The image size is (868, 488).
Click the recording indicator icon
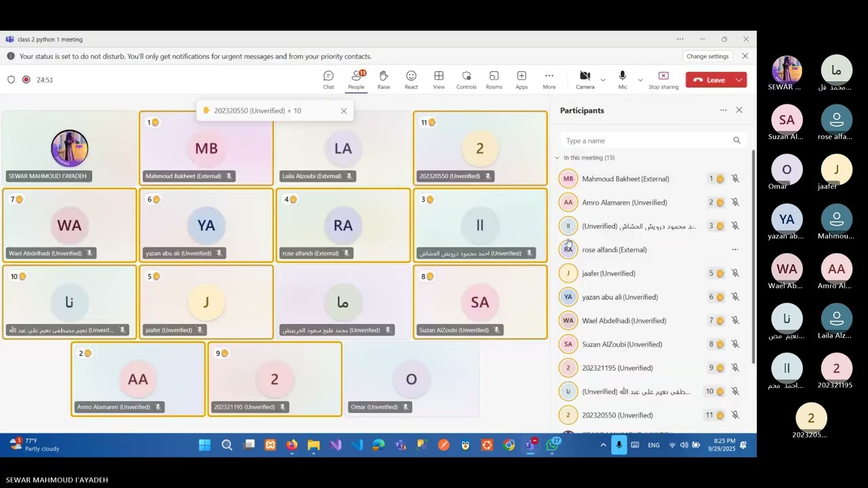[x=26, y=80]
